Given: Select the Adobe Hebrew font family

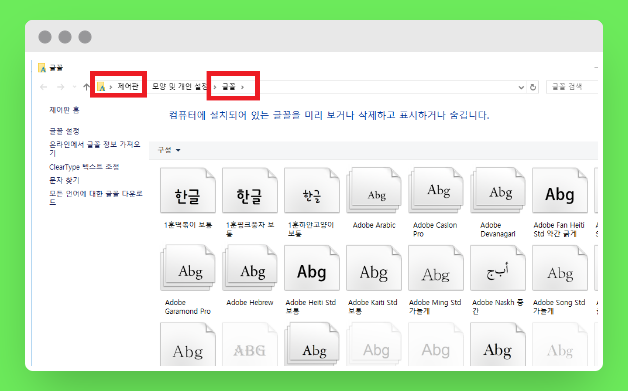Looking at the screenshot, I should click(x=250, y=276).
